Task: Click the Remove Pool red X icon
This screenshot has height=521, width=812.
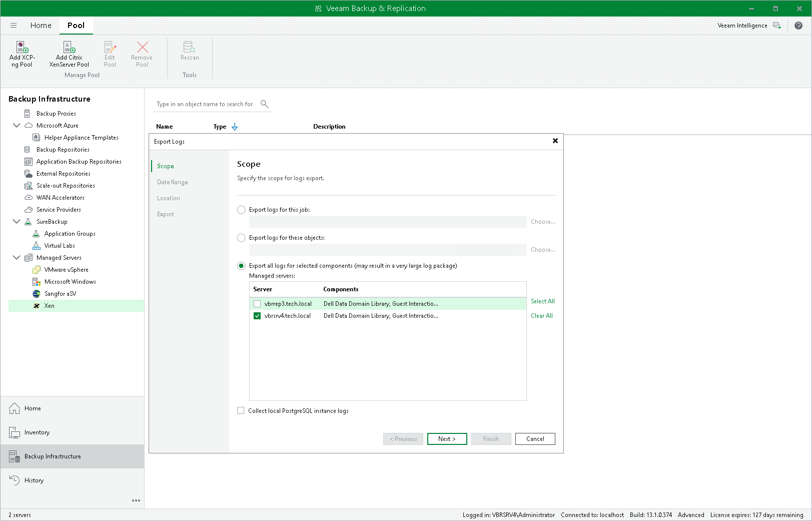Action: point(142,47)
